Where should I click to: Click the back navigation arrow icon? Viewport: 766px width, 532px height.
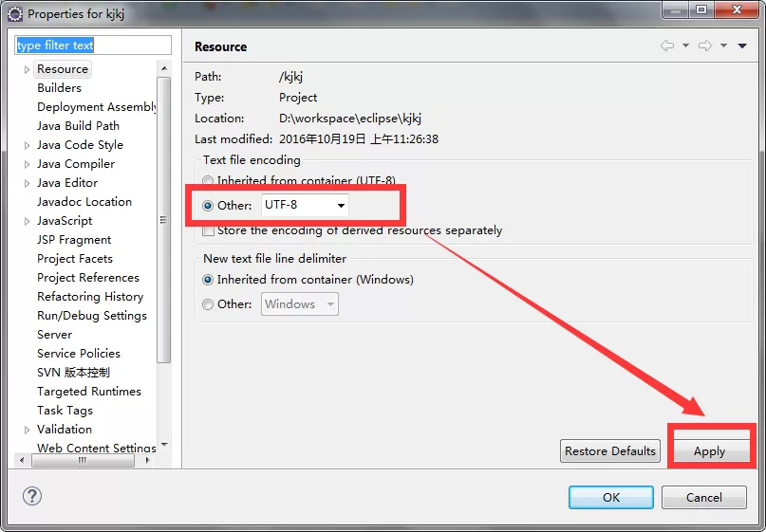(667, 46)
